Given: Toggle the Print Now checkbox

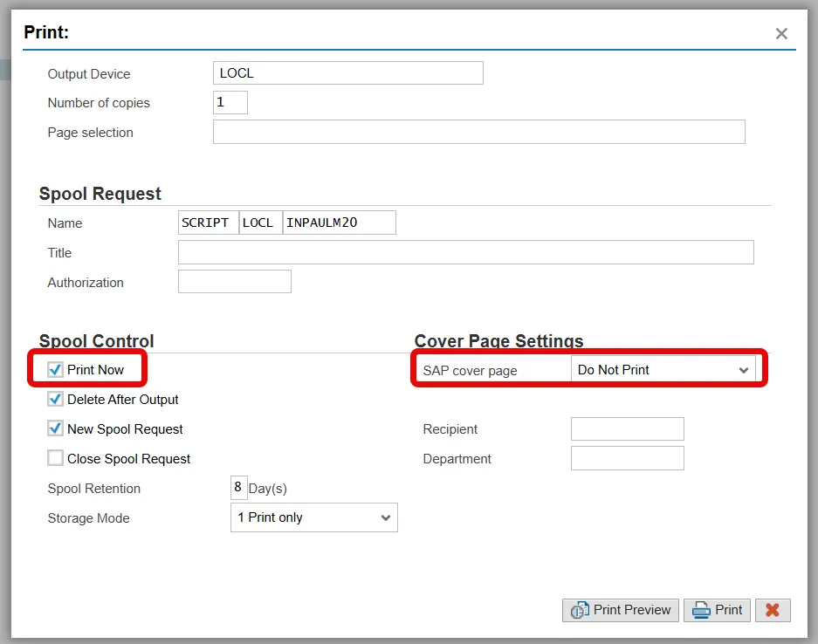Looking at the screenshot, I should click(56, 370).
